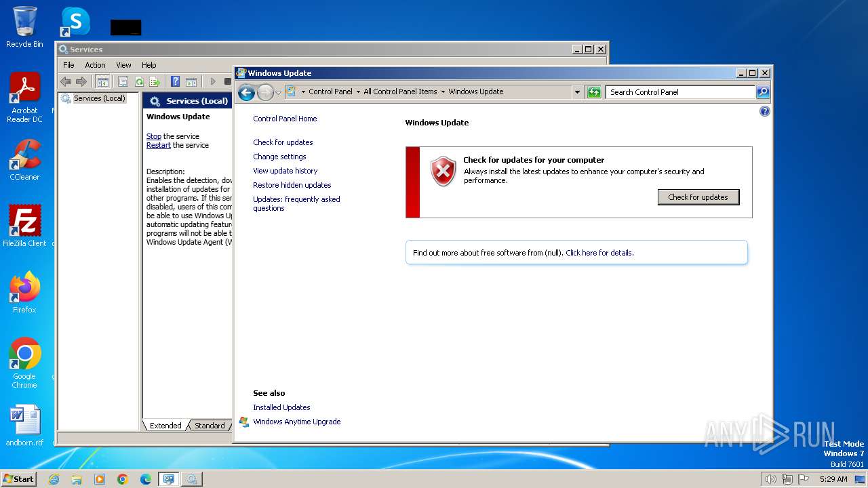Switch to the Standard tab in Services

[x=210, y=426]
